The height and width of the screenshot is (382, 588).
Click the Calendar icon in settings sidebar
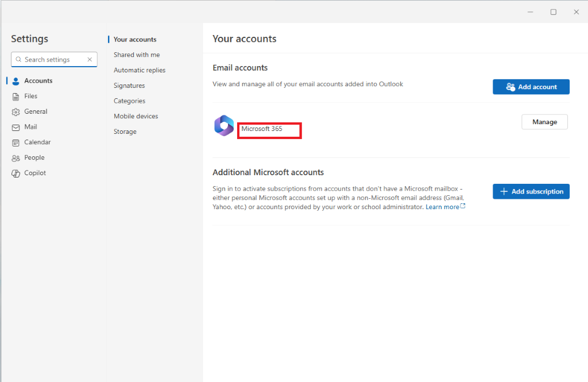click(x=16, y=142)
